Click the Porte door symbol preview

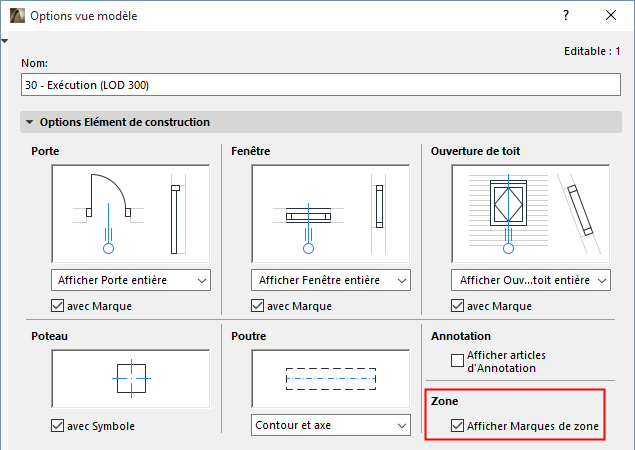click(x=130, y=212)
